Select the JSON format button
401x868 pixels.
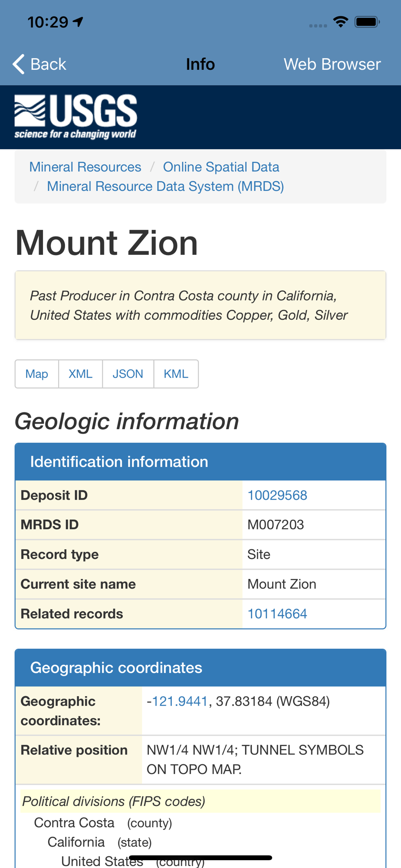128,374
